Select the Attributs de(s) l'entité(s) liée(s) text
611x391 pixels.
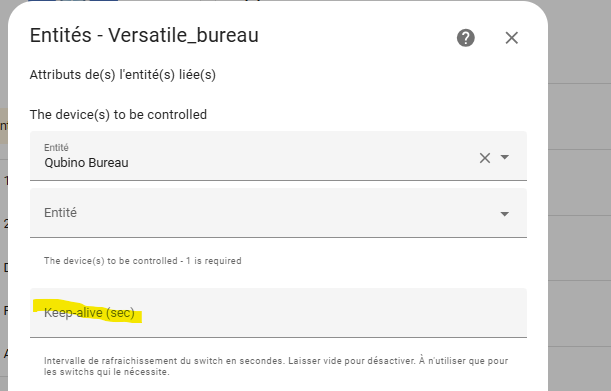123,74
